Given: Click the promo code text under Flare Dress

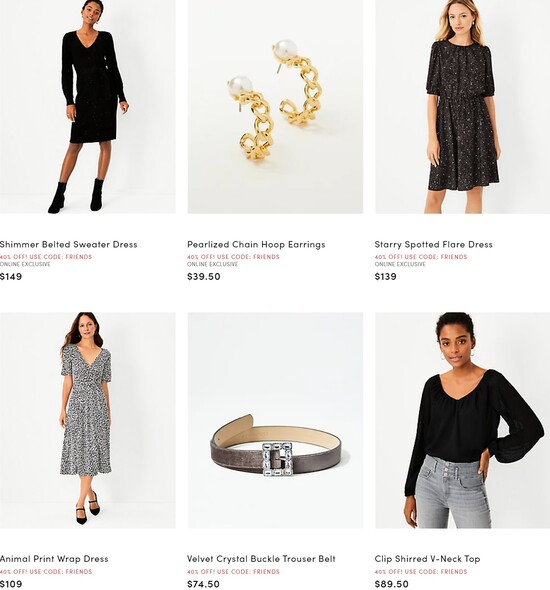Looking at the screenshot, I should point(421,257).
